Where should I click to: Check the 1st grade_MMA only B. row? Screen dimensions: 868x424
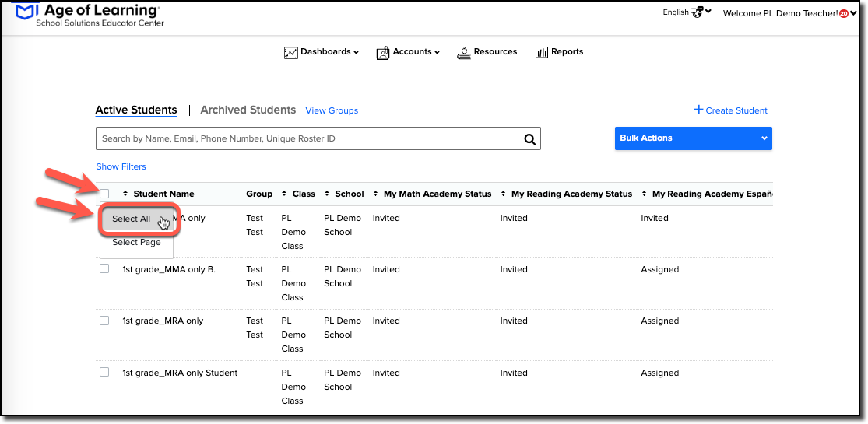click(104, 268)
